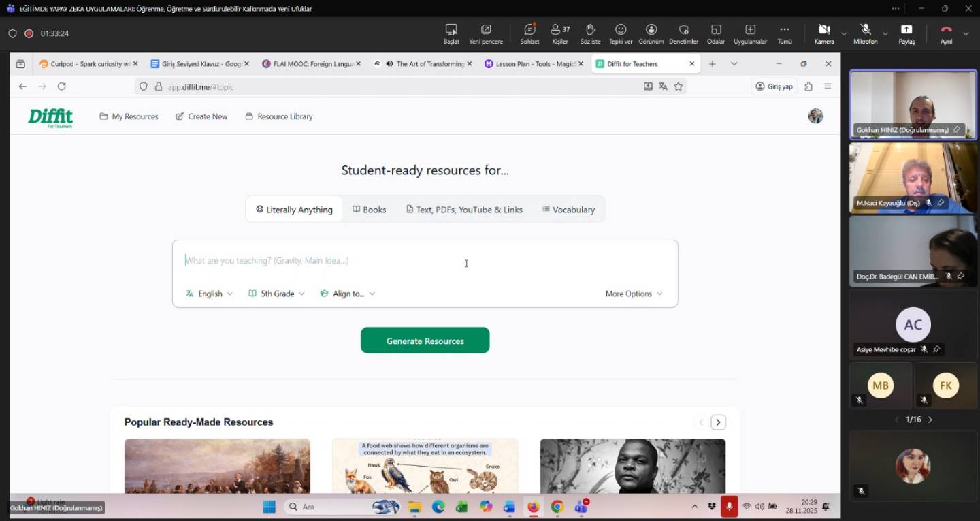Expand the English language dropdown
The height and width of the screenshot is (521, 980).
[x=209, y=294]
